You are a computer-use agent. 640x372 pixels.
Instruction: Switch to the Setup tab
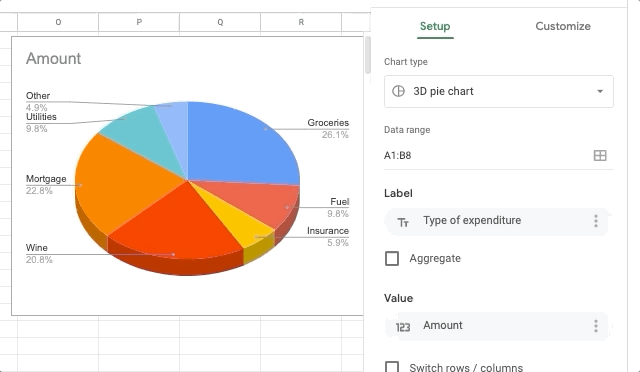(x=435, y=26)
